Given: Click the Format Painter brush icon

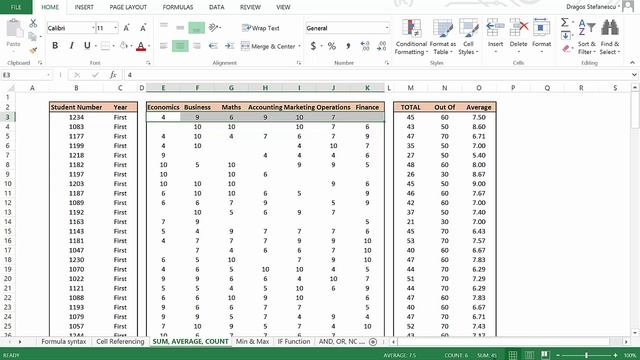Looking at the screenshot, I should pos(33,50).
